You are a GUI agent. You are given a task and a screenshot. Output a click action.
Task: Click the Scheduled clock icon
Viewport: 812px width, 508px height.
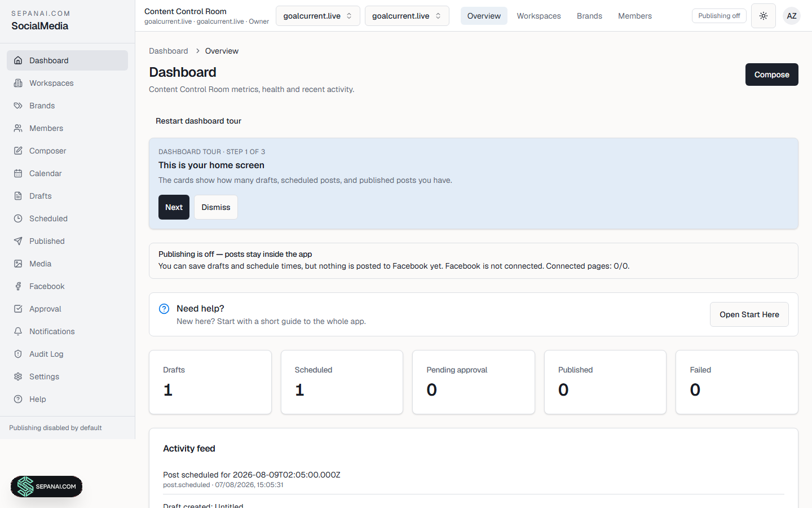point(18,218)
